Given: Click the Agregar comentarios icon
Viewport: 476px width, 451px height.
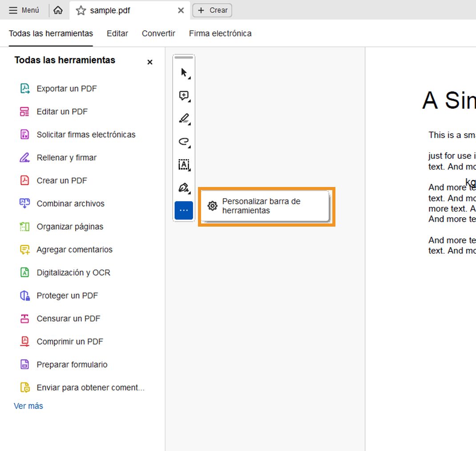Looking at the screenshot, I should pos(25,249).
